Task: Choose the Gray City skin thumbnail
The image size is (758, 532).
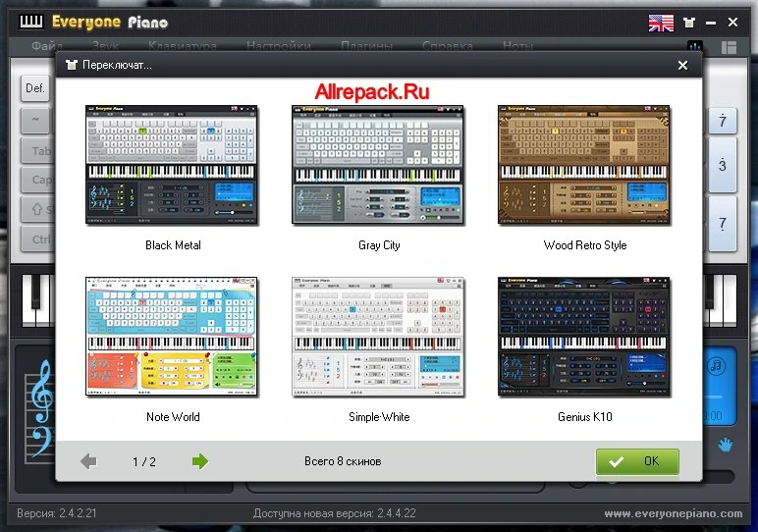Action: tap(378, 165)
